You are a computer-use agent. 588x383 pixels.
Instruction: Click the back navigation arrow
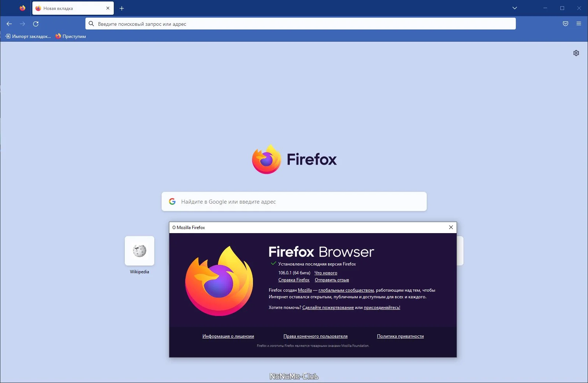9,24
